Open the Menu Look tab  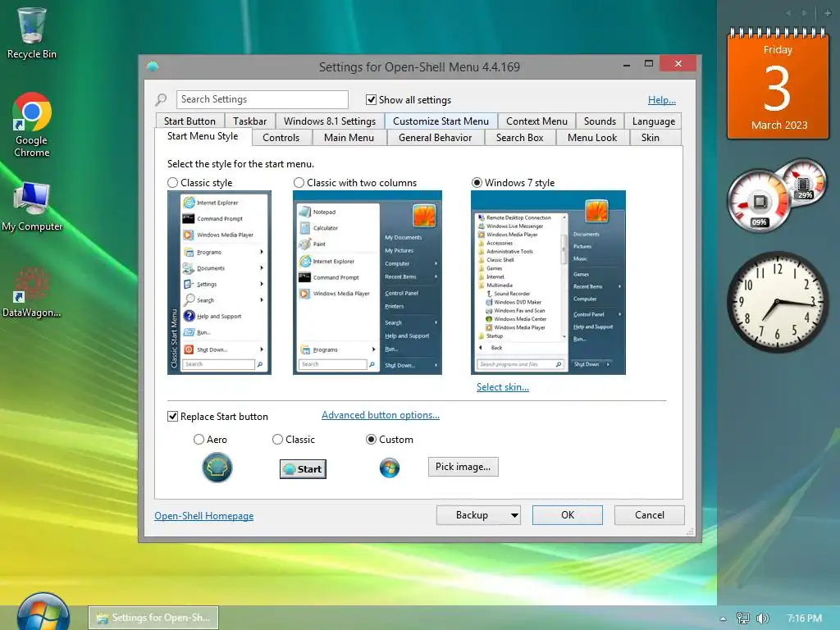pyautogui.click(x=592, y=138)
